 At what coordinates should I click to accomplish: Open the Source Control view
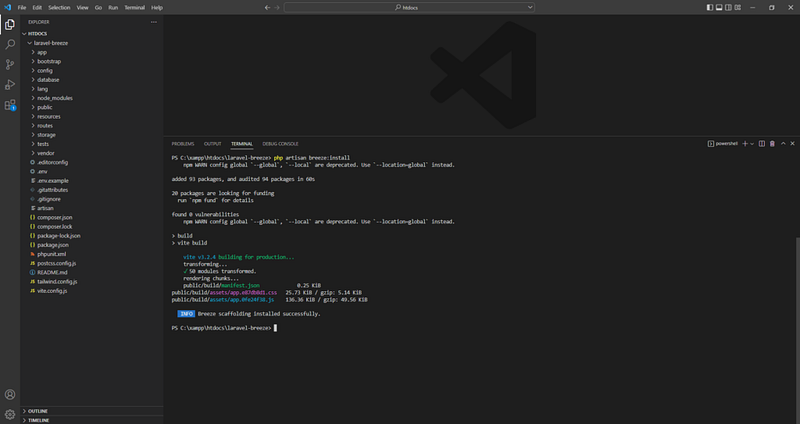(x=10, y=64)
